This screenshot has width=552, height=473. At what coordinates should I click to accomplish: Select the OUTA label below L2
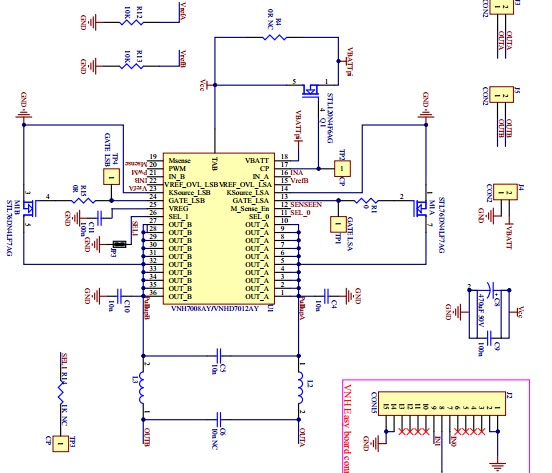pyautogui.click(x=302, y=437)
